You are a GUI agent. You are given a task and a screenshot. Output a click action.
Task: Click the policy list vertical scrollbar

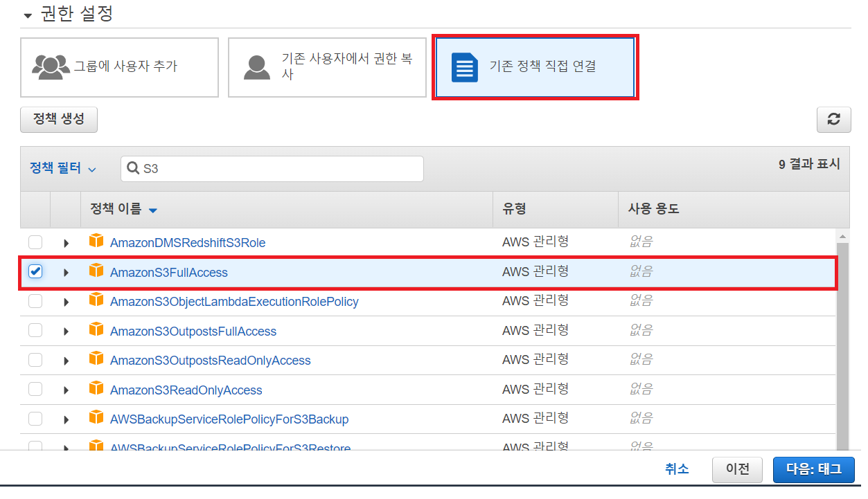click(843, 346)
